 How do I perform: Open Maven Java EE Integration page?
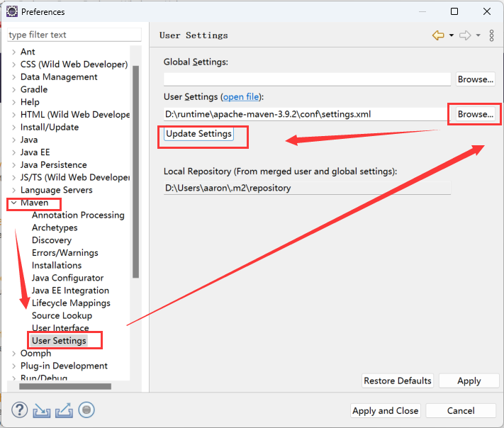pos(70,291)
